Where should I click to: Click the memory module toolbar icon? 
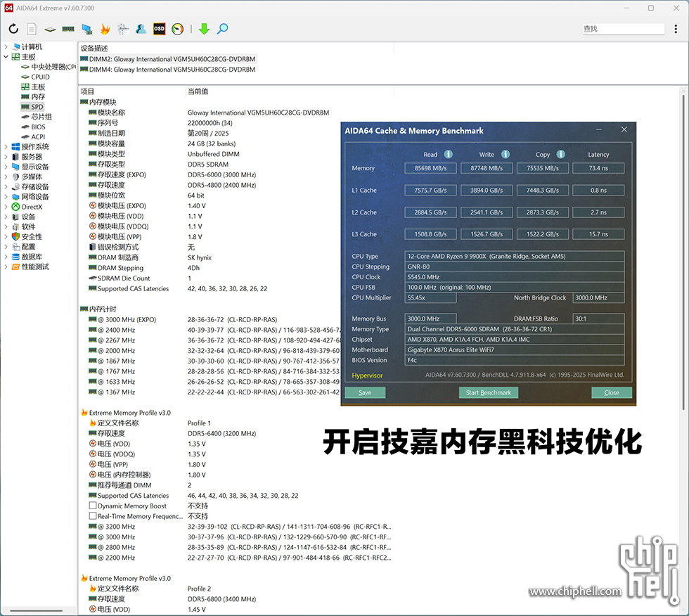pos(68,29)
